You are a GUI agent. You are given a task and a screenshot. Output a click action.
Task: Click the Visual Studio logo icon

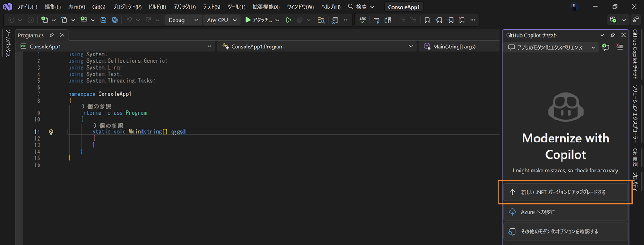7,7
